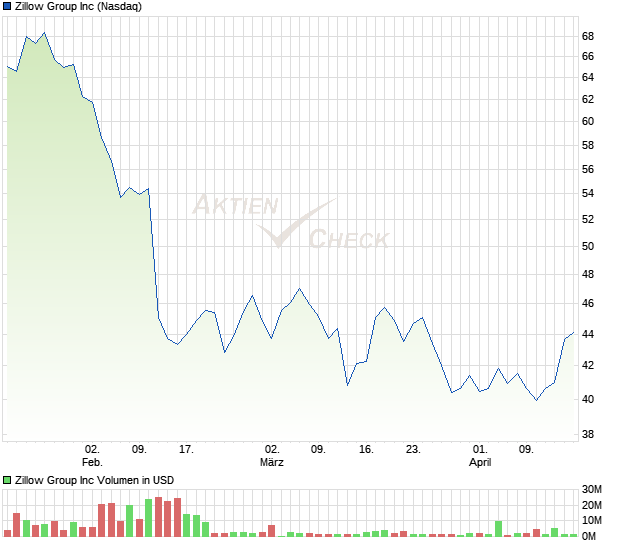
Task: Click the 20M volume axis label
Action: pos(592,505)
